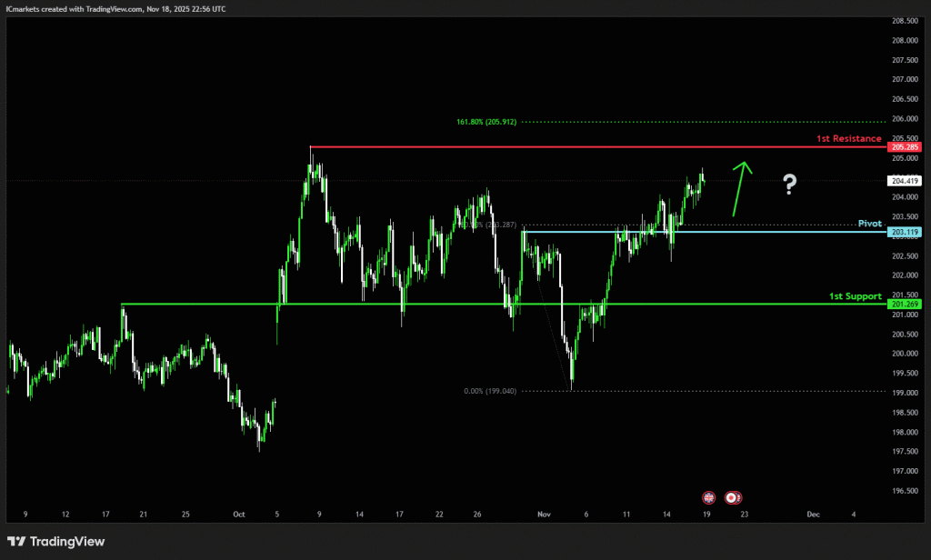Click the Nov label on time axis
This screenshot has height=560, width=931.
pyautogui.click(x=545, y=515)
